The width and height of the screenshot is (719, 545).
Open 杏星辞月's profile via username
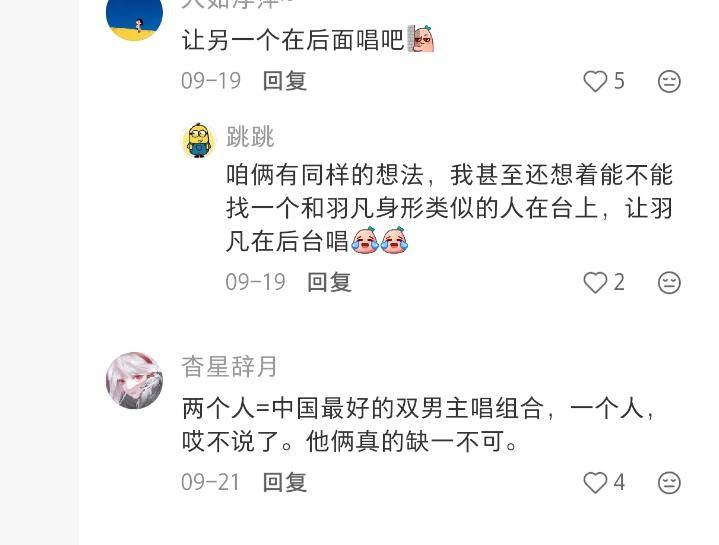point(229,367)
